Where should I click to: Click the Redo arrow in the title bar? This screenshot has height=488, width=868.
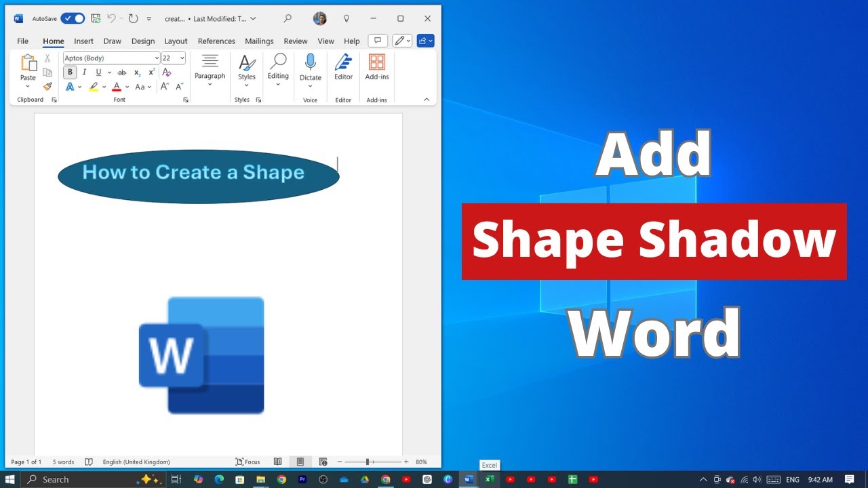tap(133, 18)
